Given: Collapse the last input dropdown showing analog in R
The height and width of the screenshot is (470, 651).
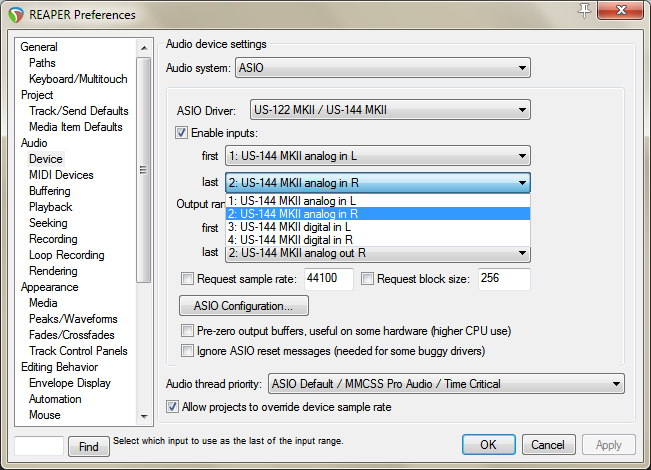Looking at the screenshot, I should 378,183.
